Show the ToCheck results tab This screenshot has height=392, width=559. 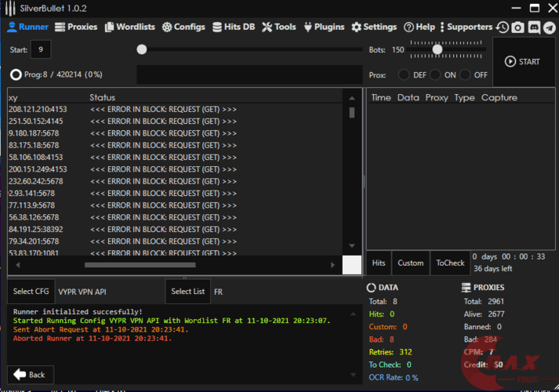[449, 263]
